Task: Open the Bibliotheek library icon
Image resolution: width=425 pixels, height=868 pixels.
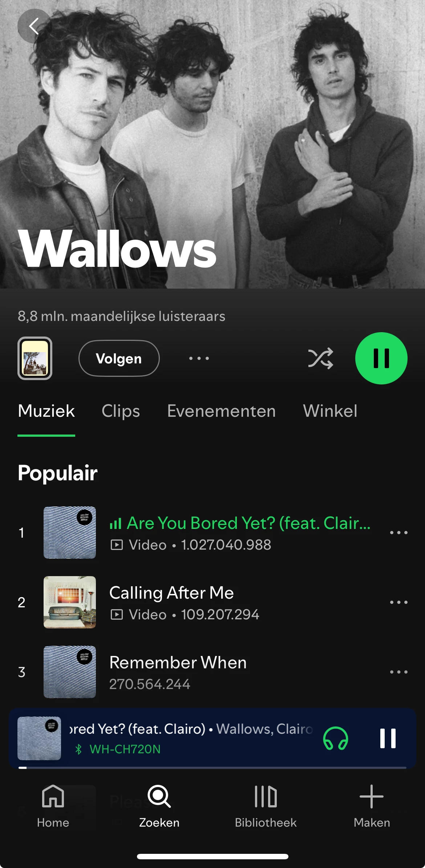Action: click(x=266, y=796)
